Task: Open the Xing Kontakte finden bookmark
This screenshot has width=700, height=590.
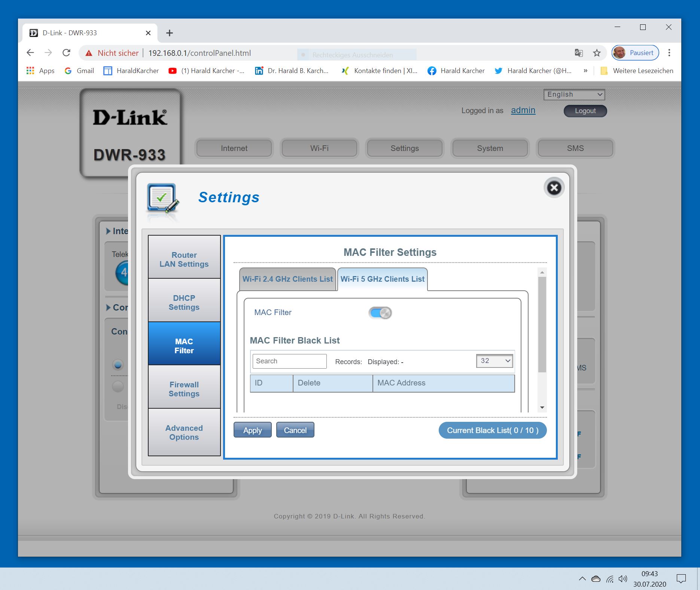Action: click(379, 71)
